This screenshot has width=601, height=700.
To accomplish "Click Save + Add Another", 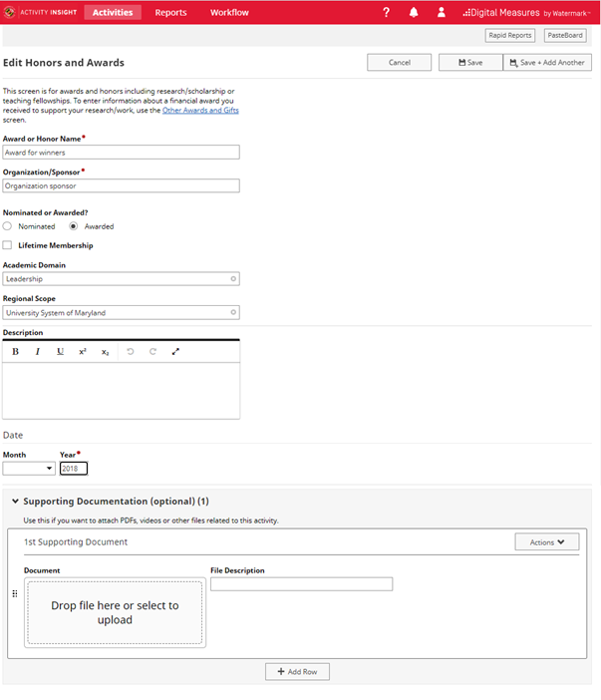I will pos(547,63).
